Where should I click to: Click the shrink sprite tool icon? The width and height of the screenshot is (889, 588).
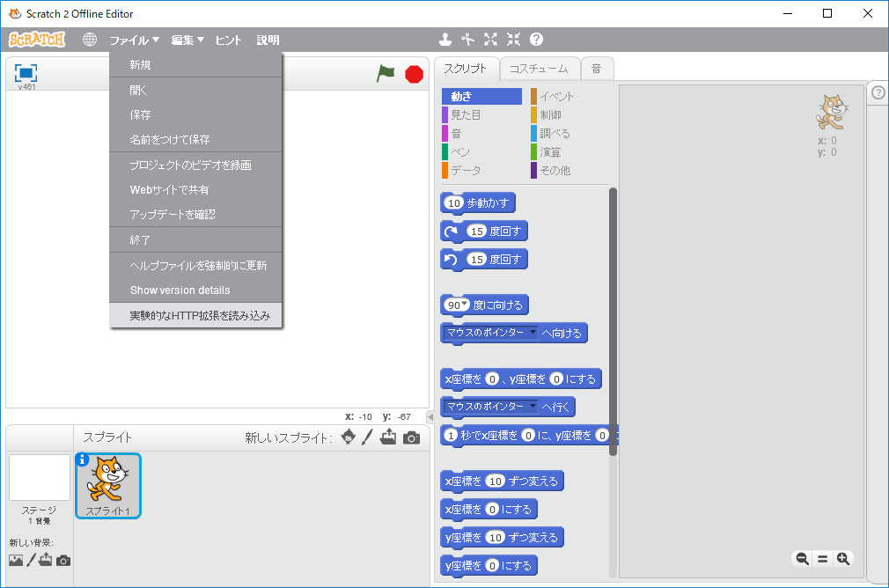pos(514,40)
